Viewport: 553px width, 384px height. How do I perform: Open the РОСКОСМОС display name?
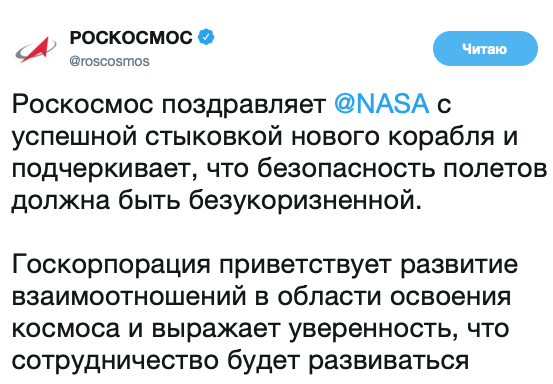pyautogui.click(x=131, y=37)
